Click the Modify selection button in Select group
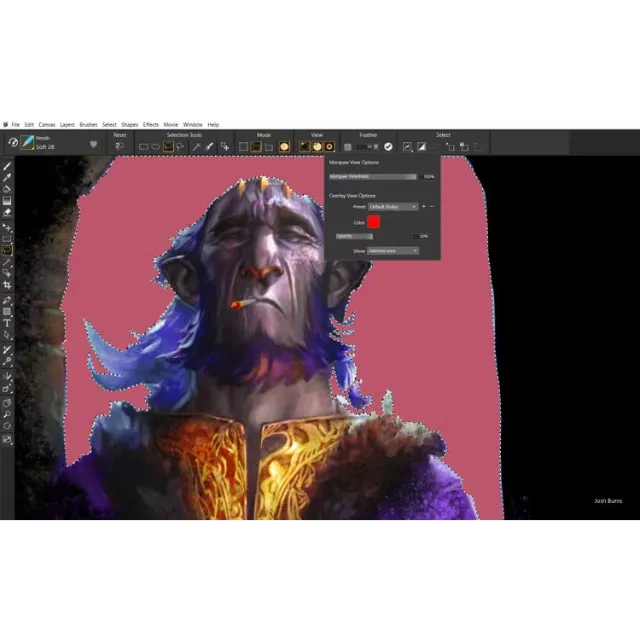The height and width of the screenshot is (640, 640). tap(407, 147)
